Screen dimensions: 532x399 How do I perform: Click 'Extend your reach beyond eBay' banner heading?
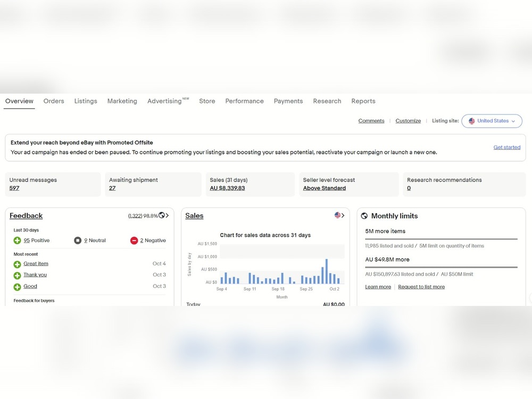pos(82,143)
